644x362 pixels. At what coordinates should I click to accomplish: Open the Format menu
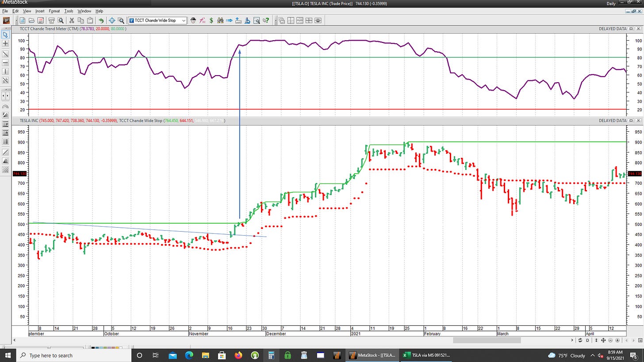click(54, 11)
